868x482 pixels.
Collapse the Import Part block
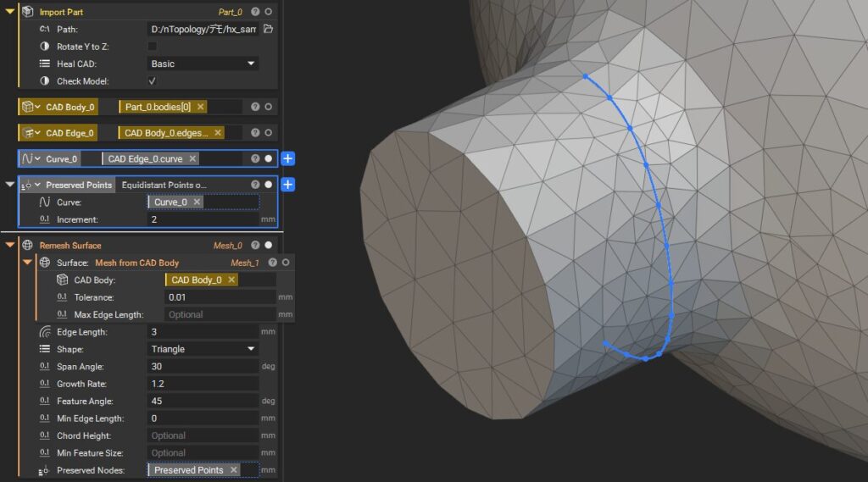point(10,12)
